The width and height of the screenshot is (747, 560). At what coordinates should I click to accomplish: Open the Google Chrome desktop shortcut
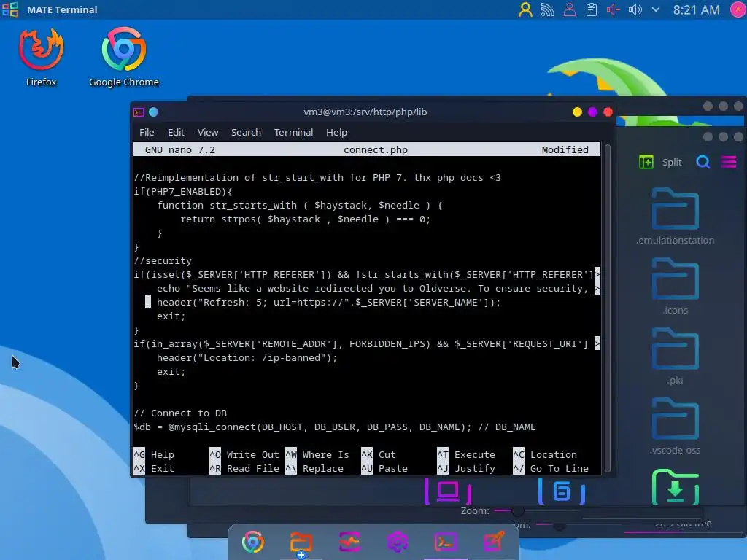[124, 57]
